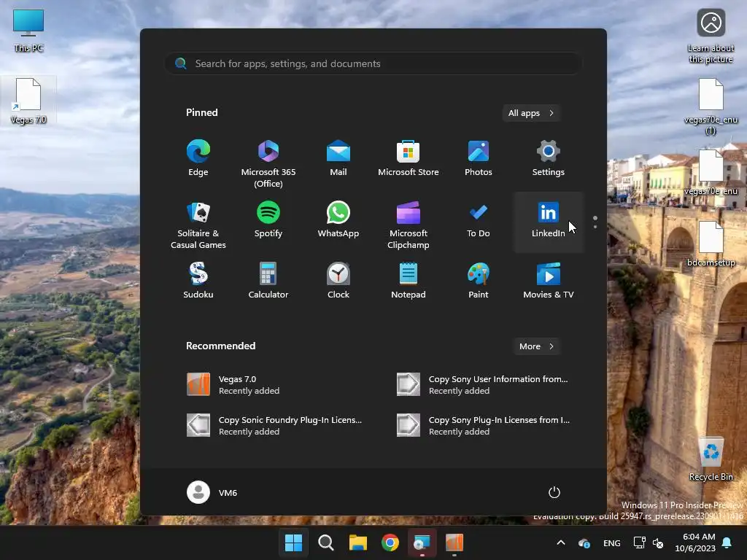Select Vegas 7.0 desktop shortcut
This screenshot has width=747, height=560.
point(28,101)
